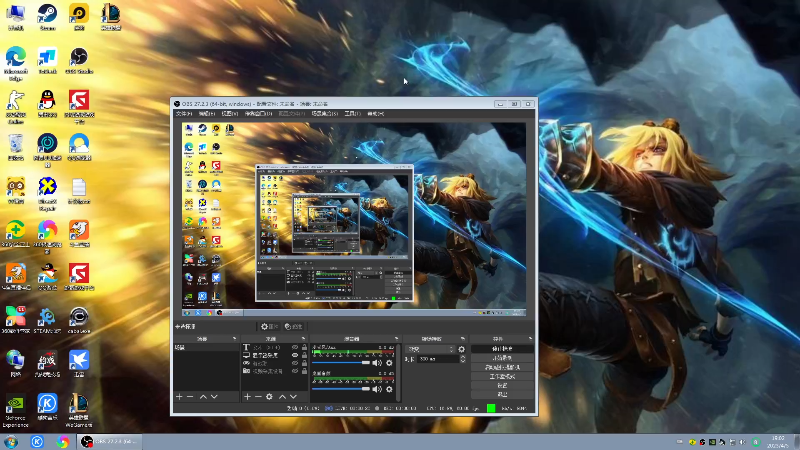Toggle visibility of the Display Capture source
800x450 pixels.
pyautogui.click(x=295, y=355)
